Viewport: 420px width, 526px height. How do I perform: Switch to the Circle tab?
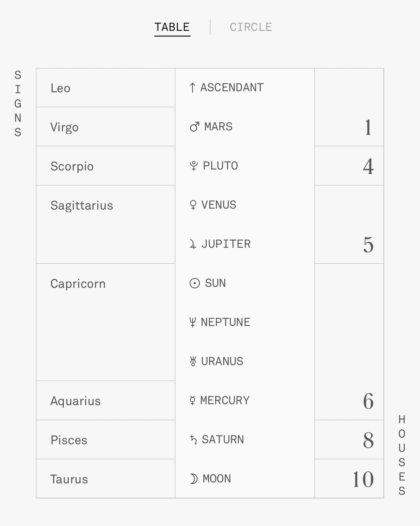pos(251,27)
